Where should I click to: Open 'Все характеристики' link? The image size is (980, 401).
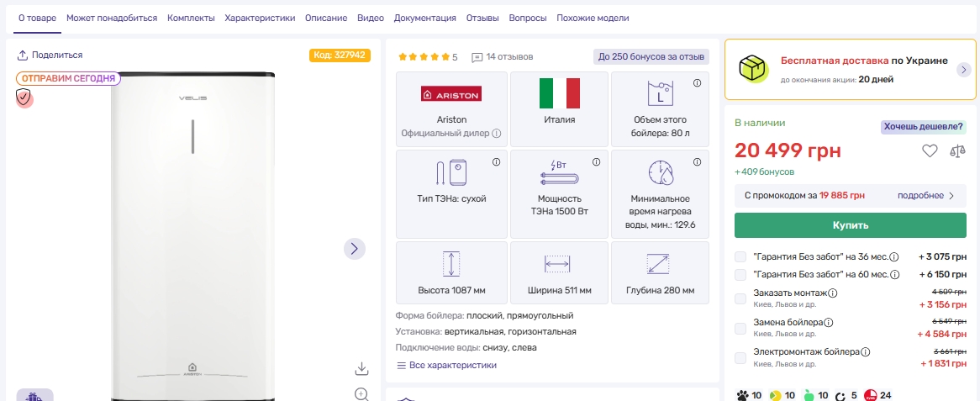(446, 366)
